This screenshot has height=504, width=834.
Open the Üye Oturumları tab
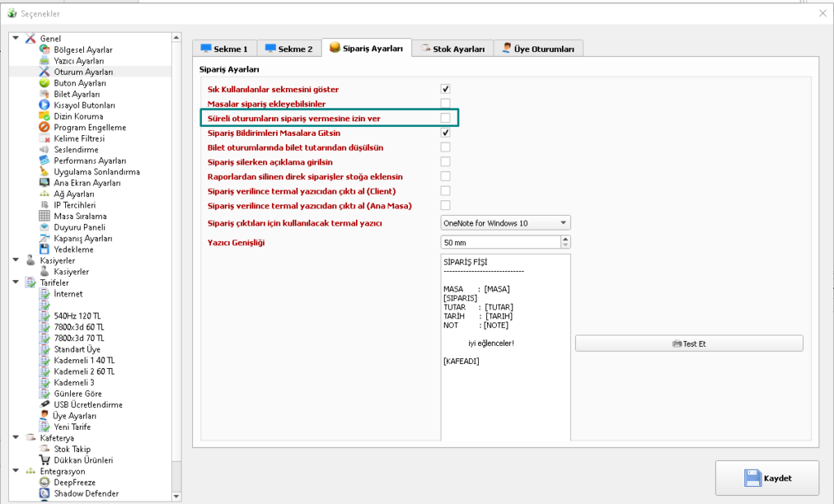click(538, 49)
